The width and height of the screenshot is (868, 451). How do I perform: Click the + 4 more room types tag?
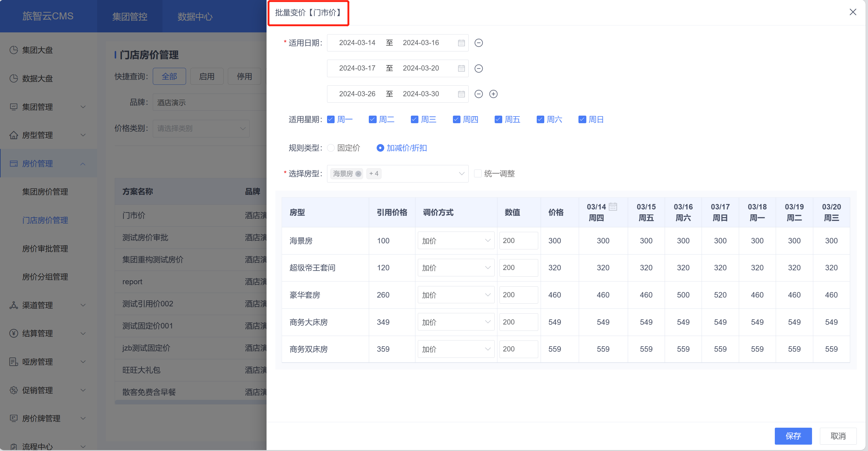tap(374, 174)
